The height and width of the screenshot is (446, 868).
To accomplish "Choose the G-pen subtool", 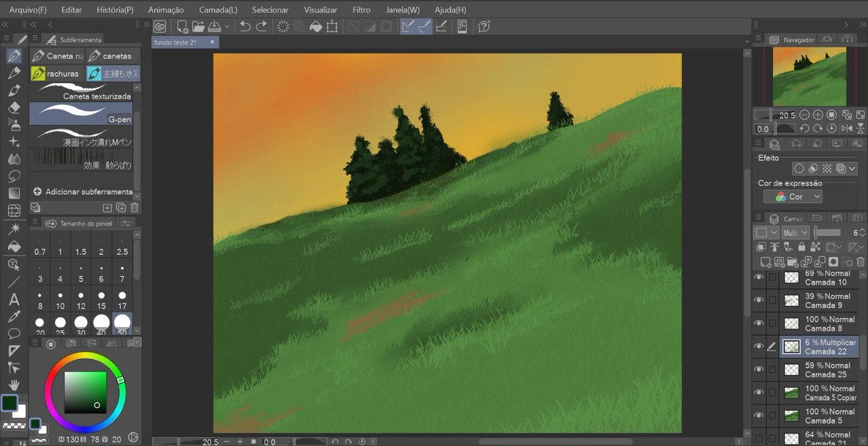I will [x=81, y=113].
